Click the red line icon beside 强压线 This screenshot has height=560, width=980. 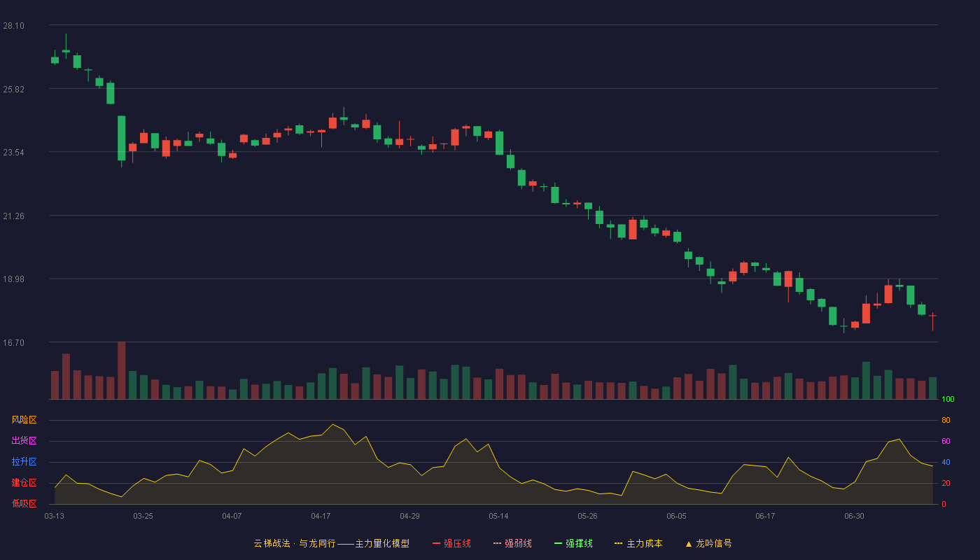click(x=436, y=543)
